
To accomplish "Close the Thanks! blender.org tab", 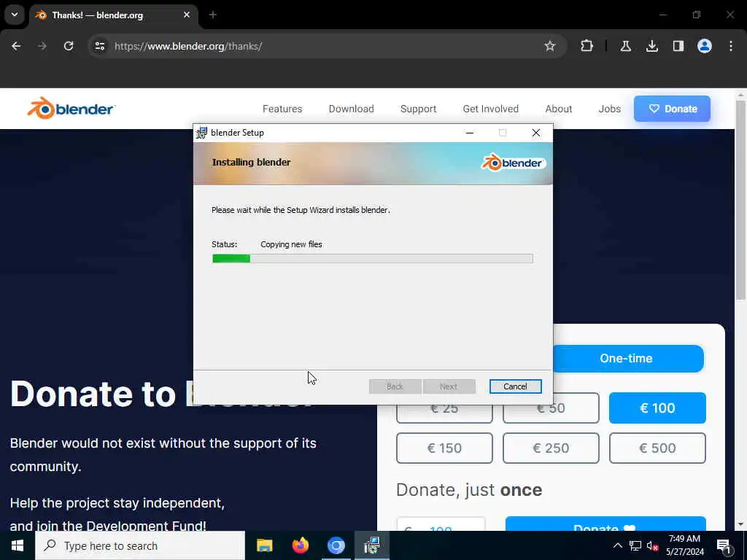I will click(187, 15).
